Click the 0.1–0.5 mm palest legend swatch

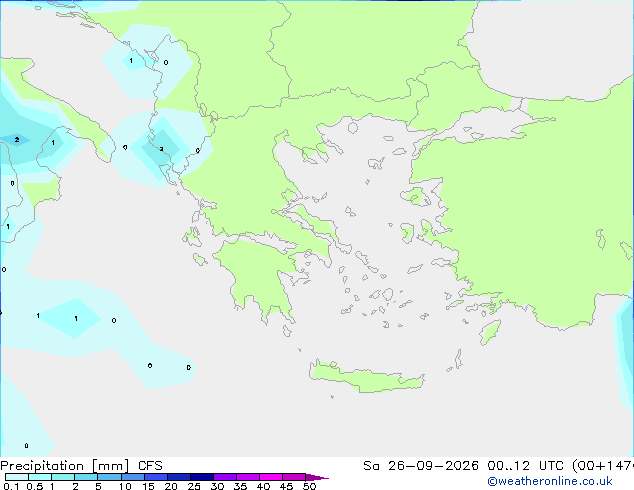(x=17, y=477)
